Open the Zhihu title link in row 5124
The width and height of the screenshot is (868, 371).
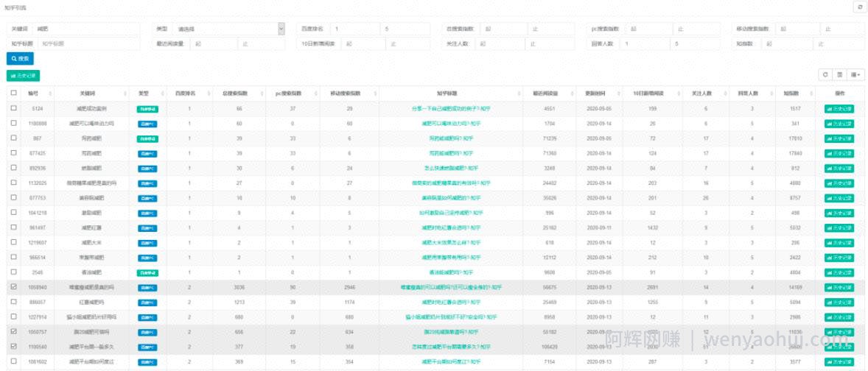451,109
